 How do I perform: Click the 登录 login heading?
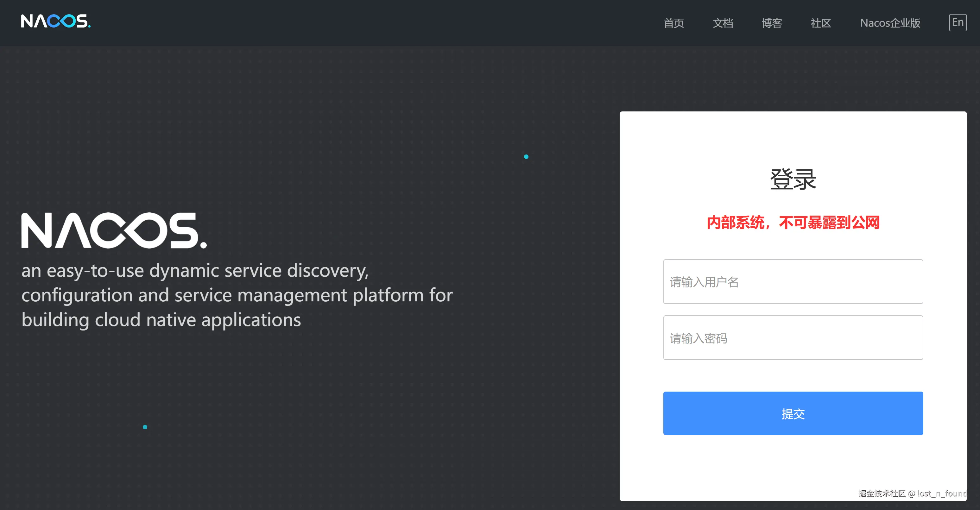pos(793,179)
